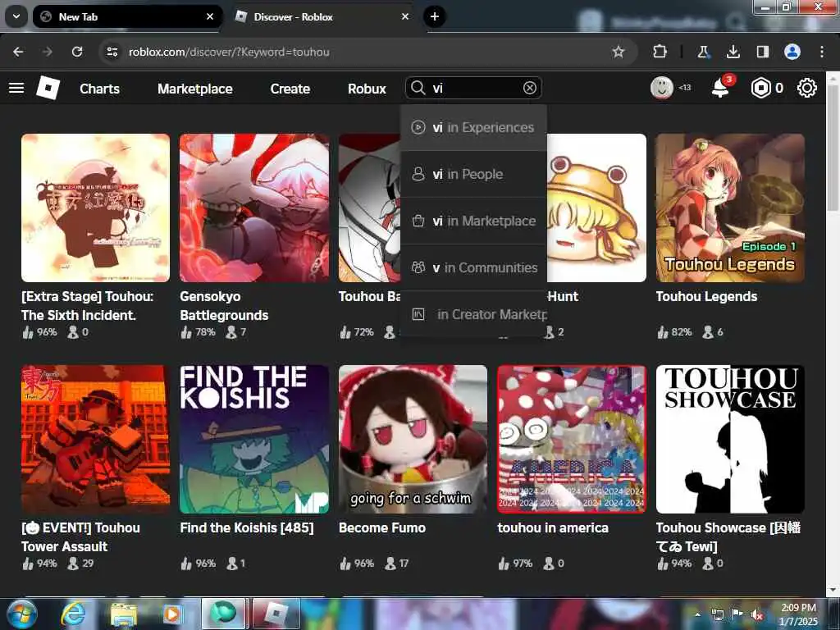Bookmark this page with star icon
This screenshot has height=630, width=840.
pos(619,52)
